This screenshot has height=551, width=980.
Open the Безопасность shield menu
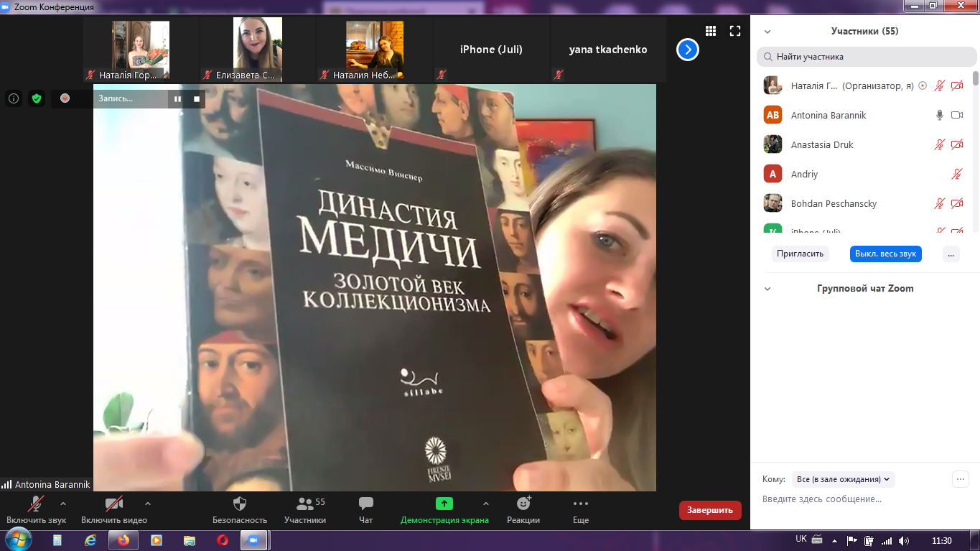240,509
